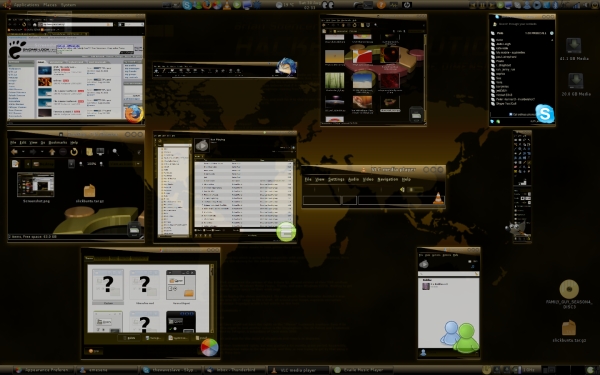This screenshot has height=375, width=600.
Task: Open the 20.6 GB Media desktop drive
Action: coord(575,81)
